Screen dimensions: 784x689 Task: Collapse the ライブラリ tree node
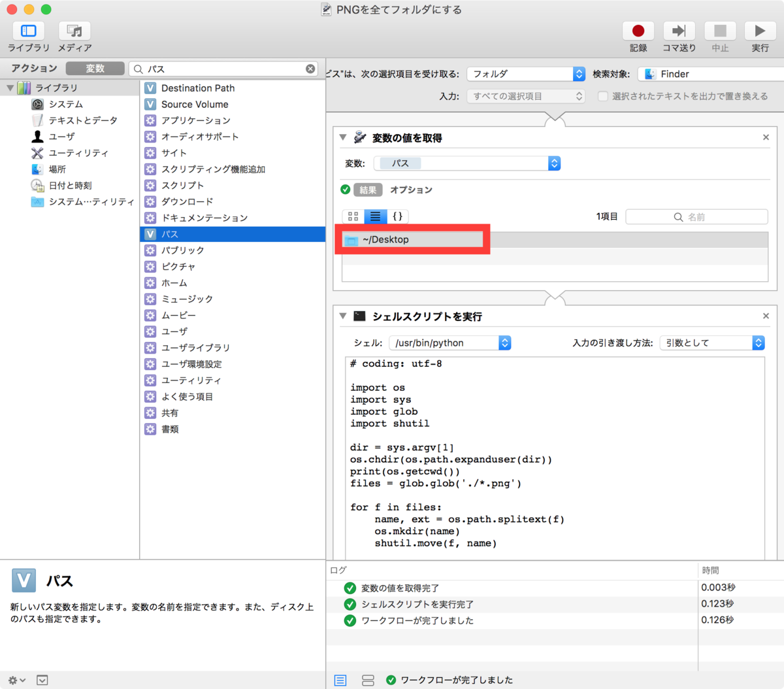(x=10, y=88)
